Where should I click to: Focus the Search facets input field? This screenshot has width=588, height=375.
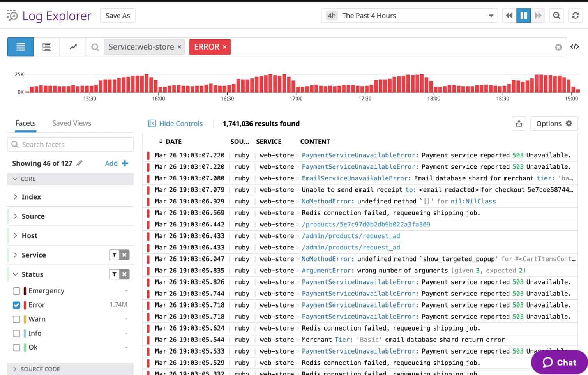(70, 144)
